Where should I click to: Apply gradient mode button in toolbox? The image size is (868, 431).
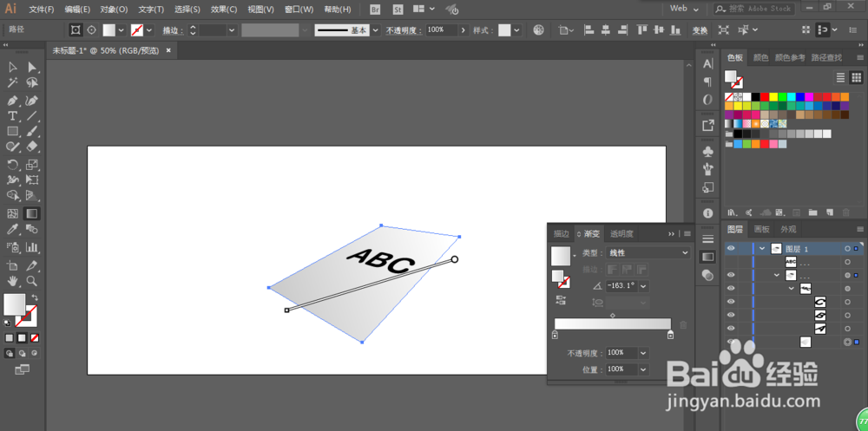(23, 337)
